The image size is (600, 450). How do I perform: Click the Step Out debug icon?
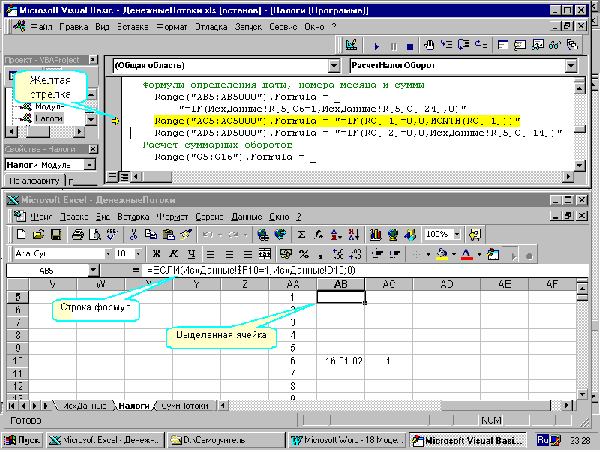click(481, 45)
